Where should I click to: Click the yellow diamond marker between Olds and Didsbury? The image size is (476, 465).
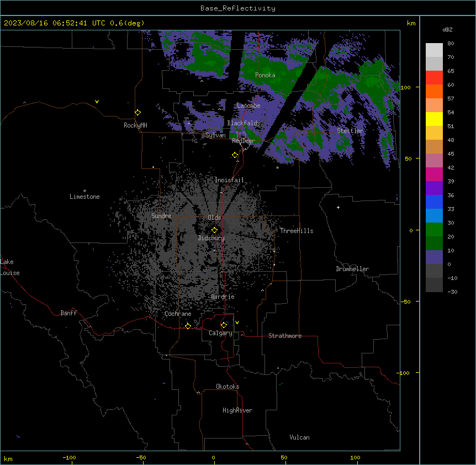click(x=214, y=230)
